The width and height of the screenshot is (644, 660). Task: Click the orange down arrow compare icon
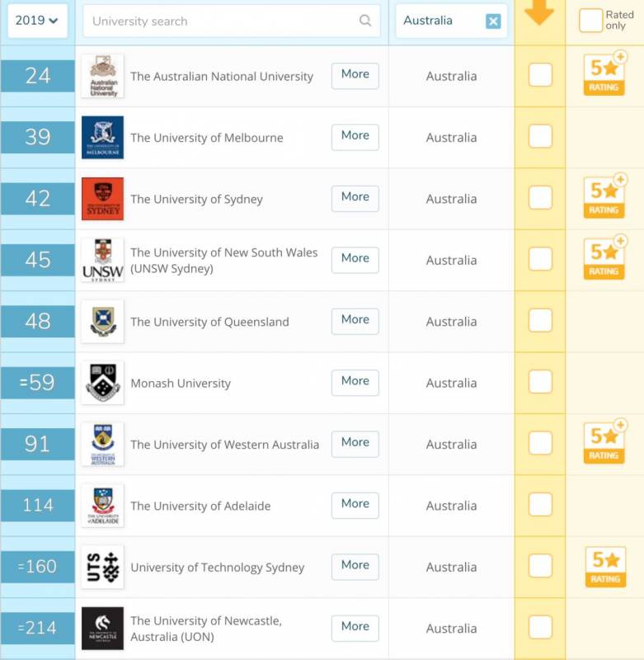(x=539, y=13)
